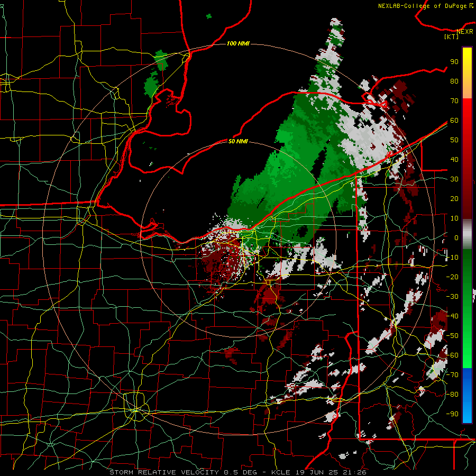
Task: Click the -30 value on velocity scale
Action: pyautogui.click(x=452, y=297)
